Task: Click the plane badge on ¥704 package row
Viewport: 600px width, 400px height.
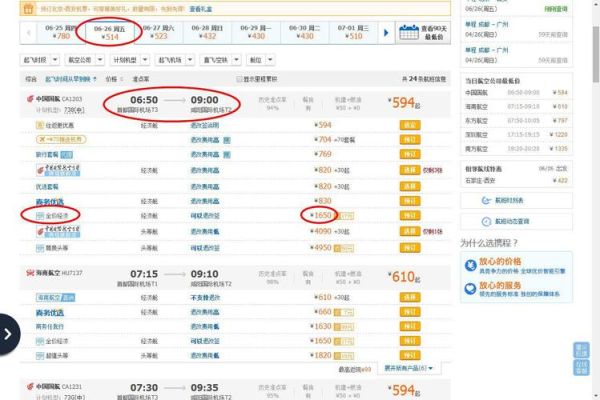Action: (61, 140)
